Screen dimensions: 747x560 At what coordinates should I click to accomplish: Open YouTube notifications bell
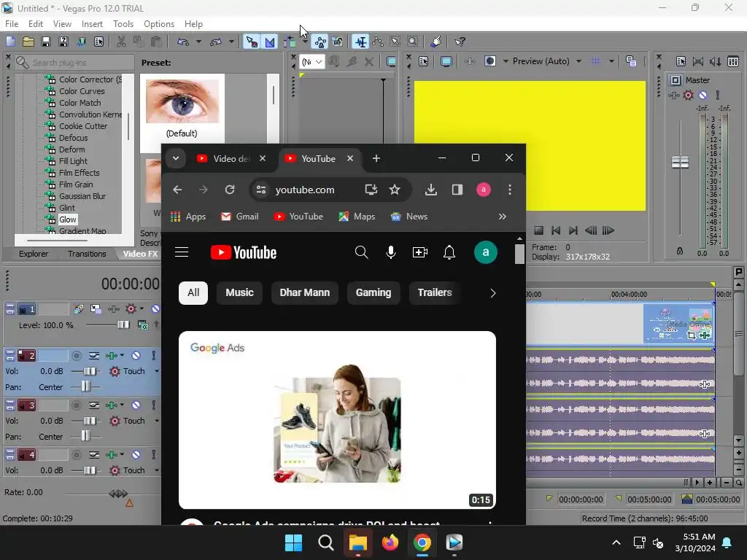(449, 252)
